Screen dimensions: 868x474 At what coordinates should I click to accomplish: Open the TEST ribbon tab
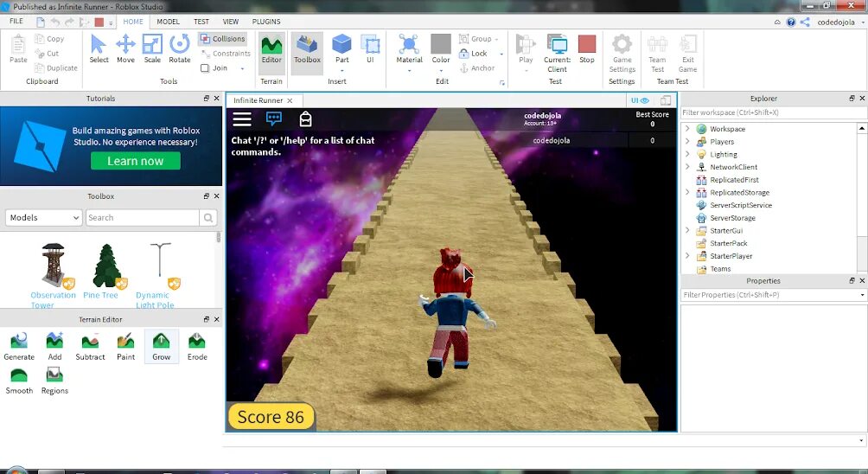[201, 21]
